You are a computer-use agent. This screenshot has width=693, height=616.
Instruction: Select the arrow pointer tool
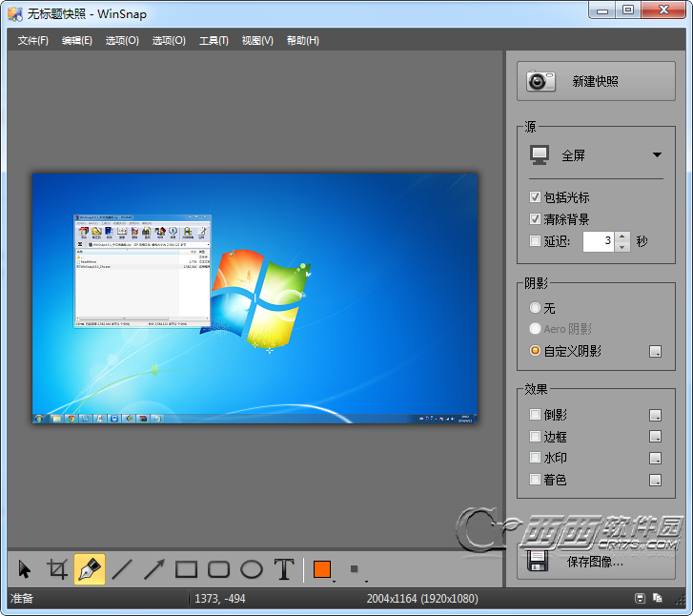point(25,570)
